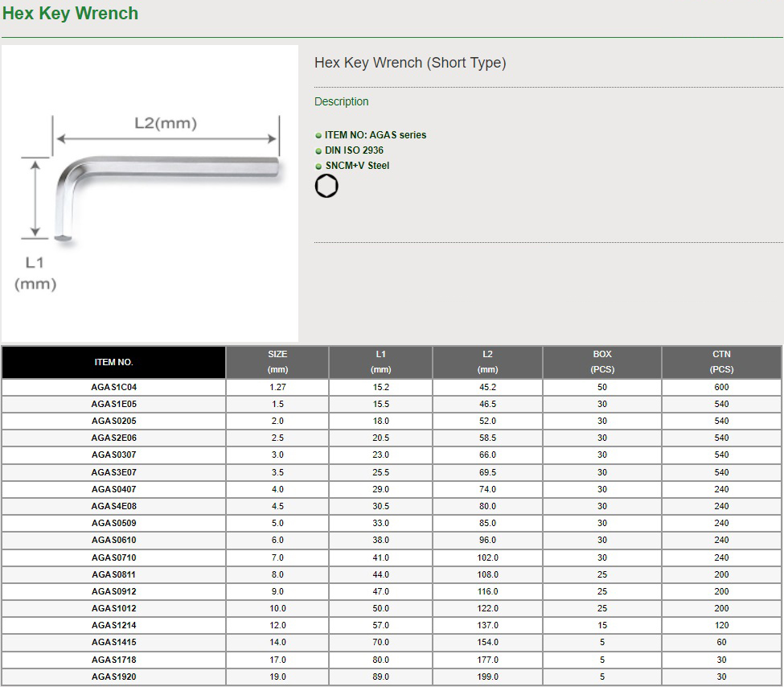Click the Hex Key Wrench (Short Type) title
This screenshot has height=687, width=784.
[410, 63]
